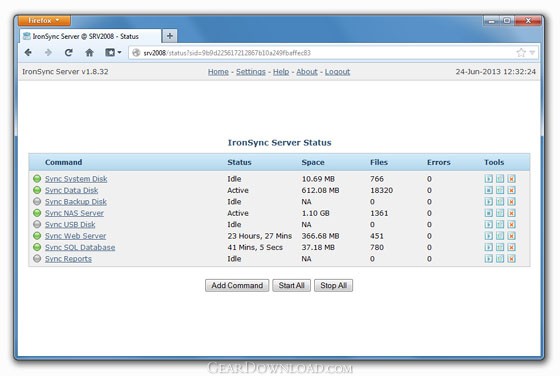Open the Home page link
Screen dimensions: 560x376
(x=218, y=72)
